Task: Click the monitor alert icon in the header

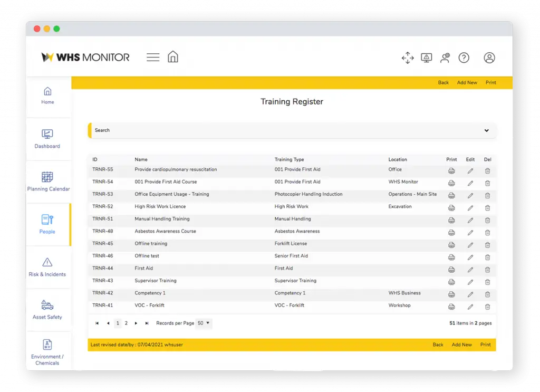Action: (x=427, y=58)
